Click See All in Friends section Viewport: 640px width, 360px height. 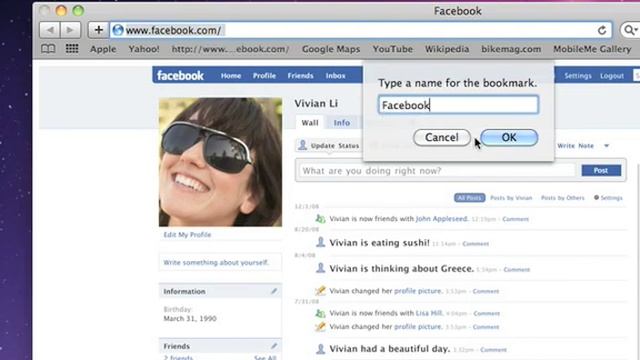pyautogui.click(x=265, y=358)
